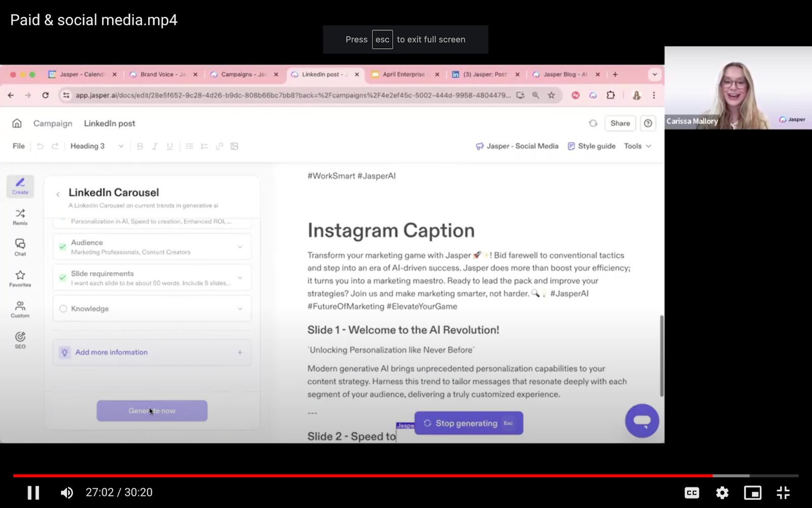Switch to Brand Voice tab
The height and width of the screenshot is (508, 812).
click(163, 74)
